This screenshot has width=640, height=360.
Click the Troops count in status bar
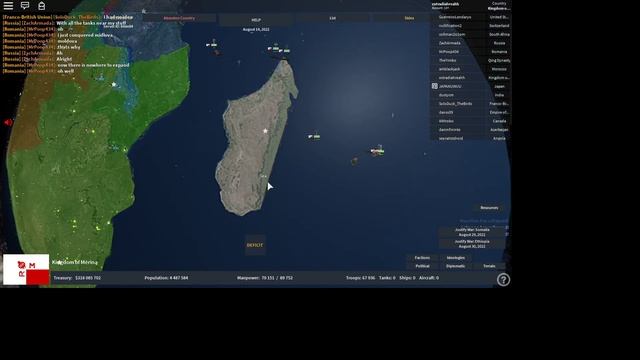(360, 278)
